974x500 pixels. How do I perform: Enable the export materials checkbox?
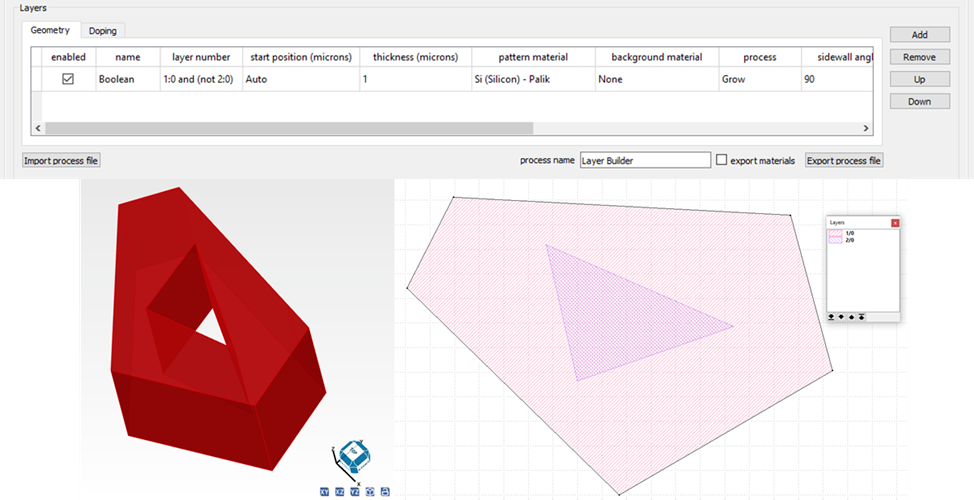[x=722, y=160]
